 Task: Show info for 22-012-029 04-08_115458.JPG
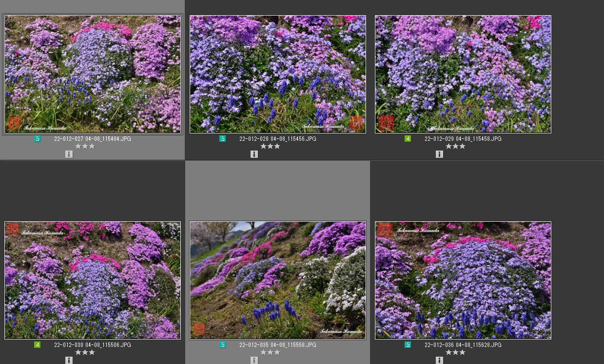click(x=439, y=154)
